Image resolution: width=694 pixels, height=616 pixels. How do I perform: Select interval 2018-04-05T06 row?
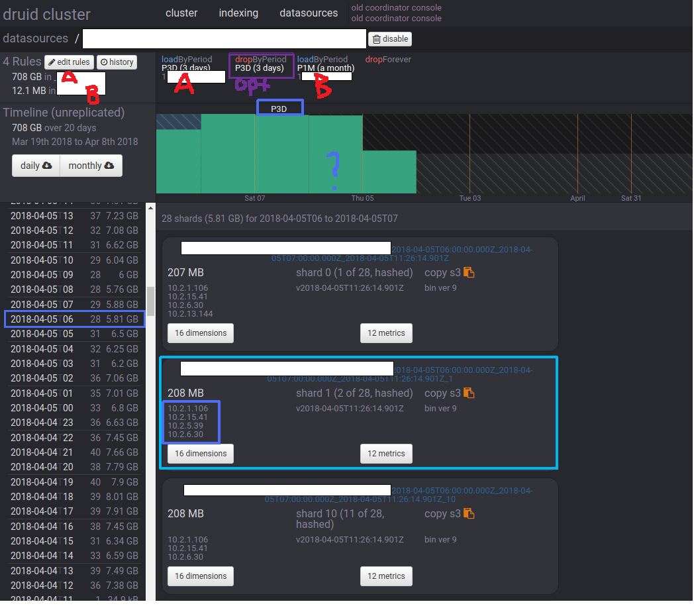[74, 319]
